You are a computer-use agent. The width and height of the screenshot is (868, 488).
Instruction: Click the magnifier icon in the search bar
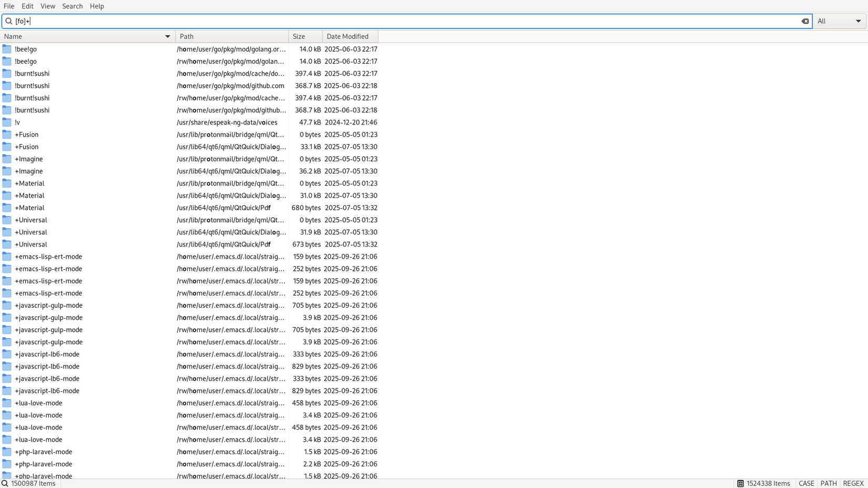coord(8,21)
